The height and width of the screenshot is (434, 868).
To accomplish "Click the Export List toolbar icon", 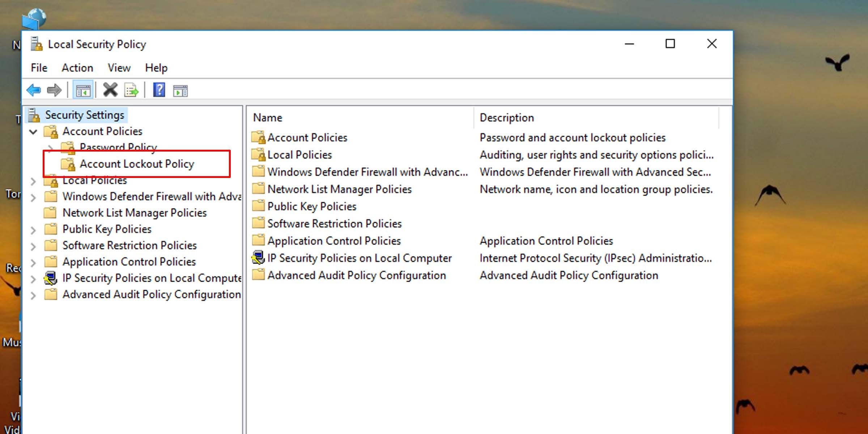I will pos(132,90).
